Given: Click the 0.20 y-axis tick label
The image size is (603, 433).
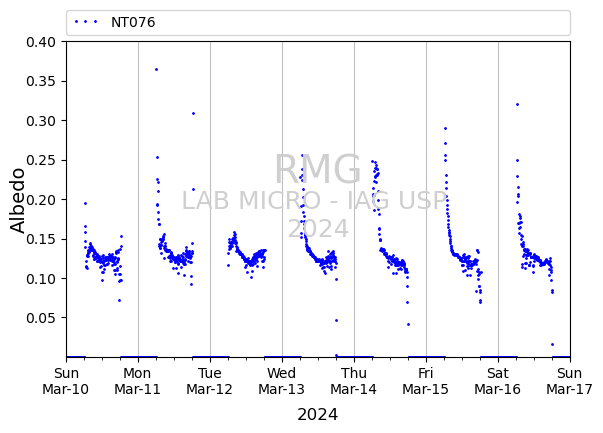Looking at the screenshot, I should (x=41, y=200).
